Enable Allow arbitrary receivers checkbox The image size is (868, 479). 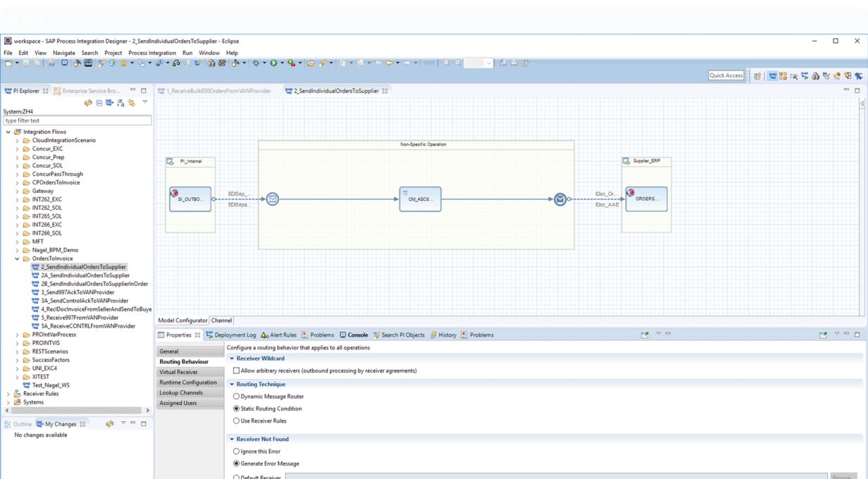point(237,371)
